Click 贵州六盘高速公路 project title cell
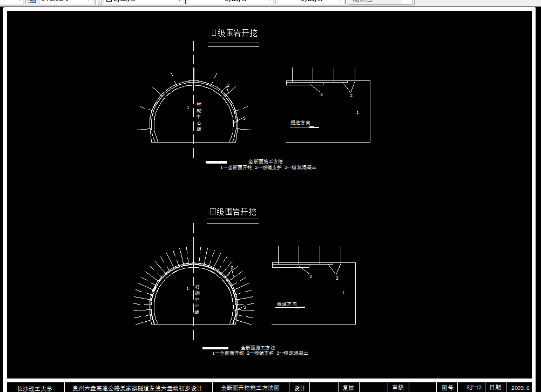Screen dimensions: 541x392 pos(137,388)
